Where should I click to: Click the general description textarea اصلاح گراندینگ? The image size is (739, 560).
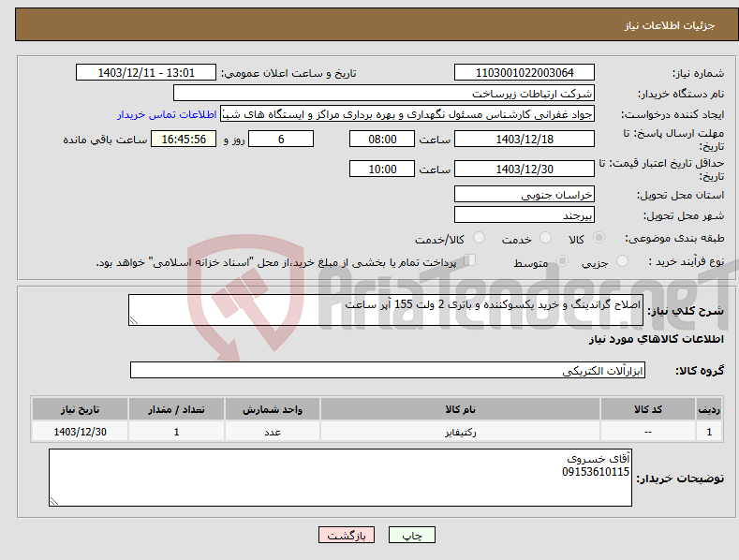tap(386, 310)
